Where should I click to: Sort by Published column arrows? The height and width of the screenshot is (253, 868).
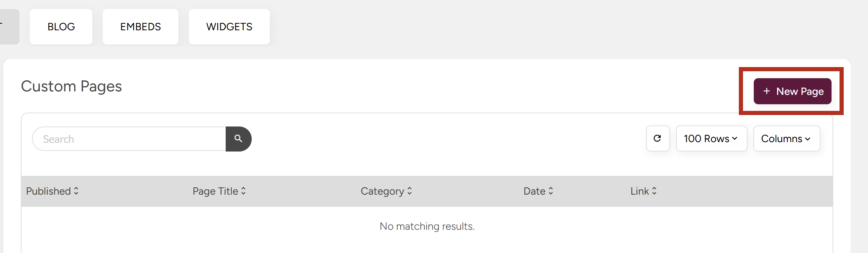point(76,191)
